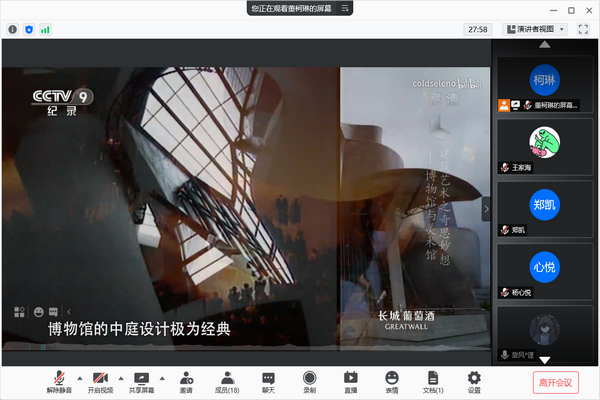Expand share screen options arrow
Image resolution: width=600 pixels, height=400 pixels.
coord(162,379)
